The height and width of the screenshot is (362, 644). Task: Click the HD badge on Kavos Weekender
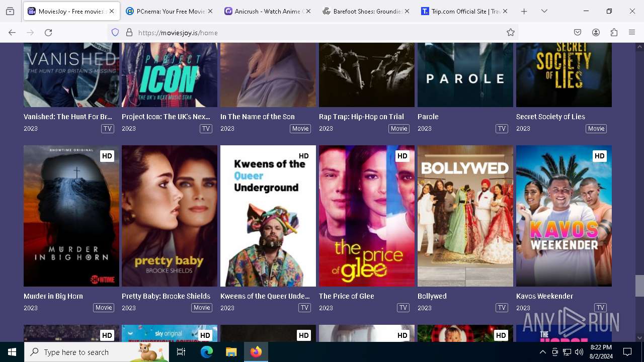pos(599,156)
